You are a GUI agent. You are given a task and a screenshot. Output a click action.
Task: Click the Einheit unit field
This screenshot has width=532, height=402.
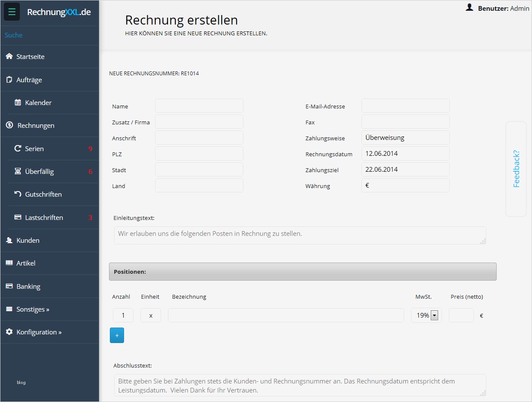click(x=151, y=315)
